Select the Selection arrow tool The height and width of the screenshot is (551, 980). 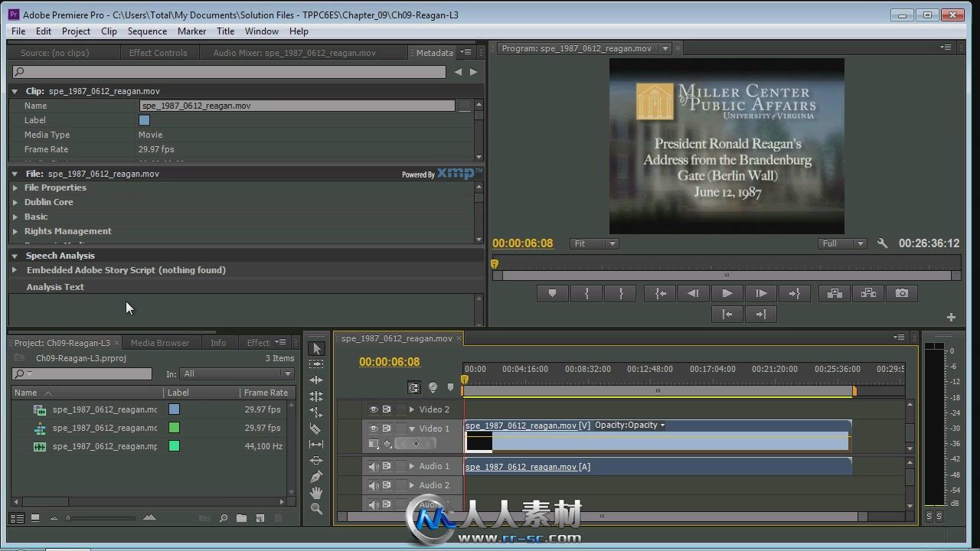pos(316,348)
